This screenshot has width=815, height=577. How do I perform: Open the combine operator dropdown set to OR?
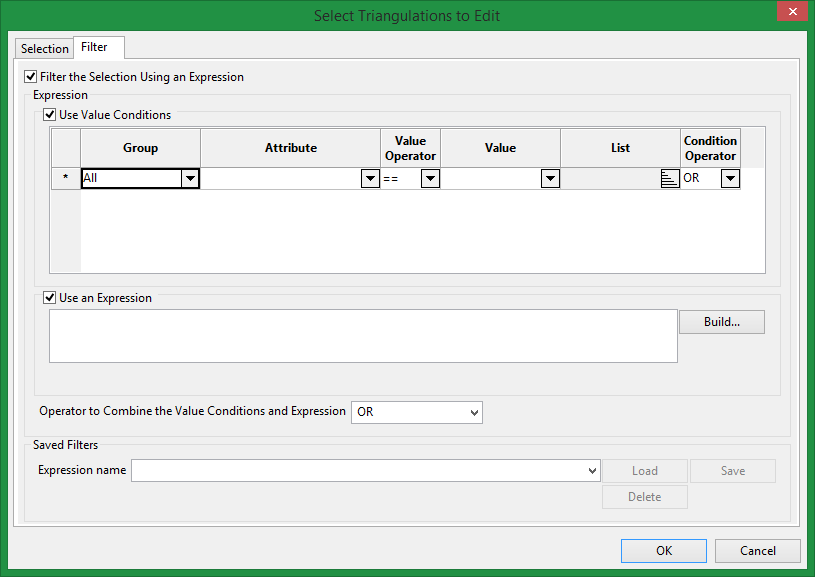[x=473, y=412]
